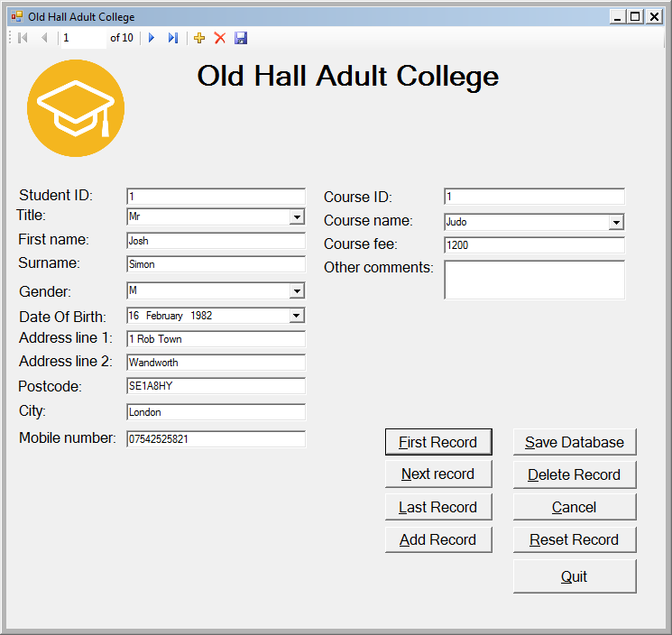The width and height of the screenshot is (672, 635).
Task: Click Address line 2 field showing Wandworth
Action: [216, 363]
